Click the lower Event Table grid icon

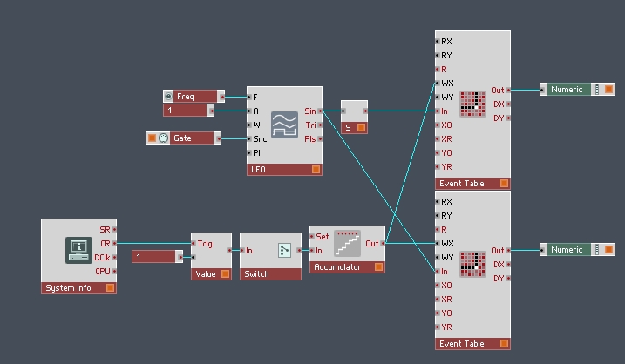[x=472, y=264]
